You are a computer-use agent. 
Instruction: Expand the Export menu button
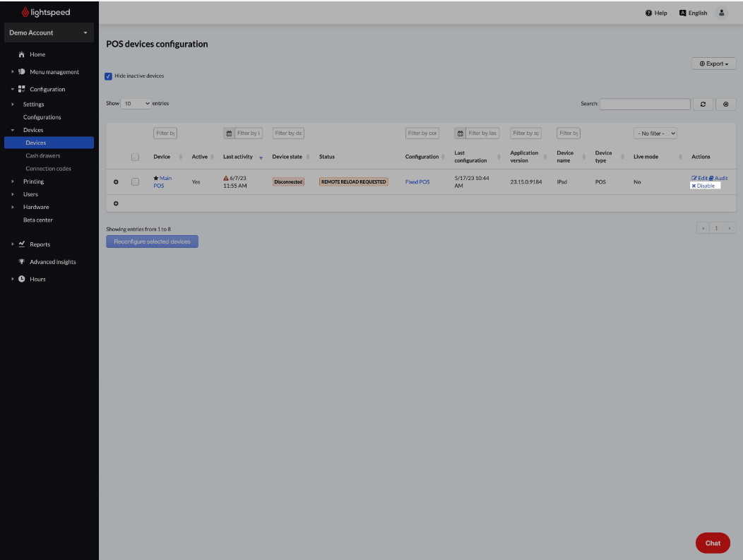point(713,64)
